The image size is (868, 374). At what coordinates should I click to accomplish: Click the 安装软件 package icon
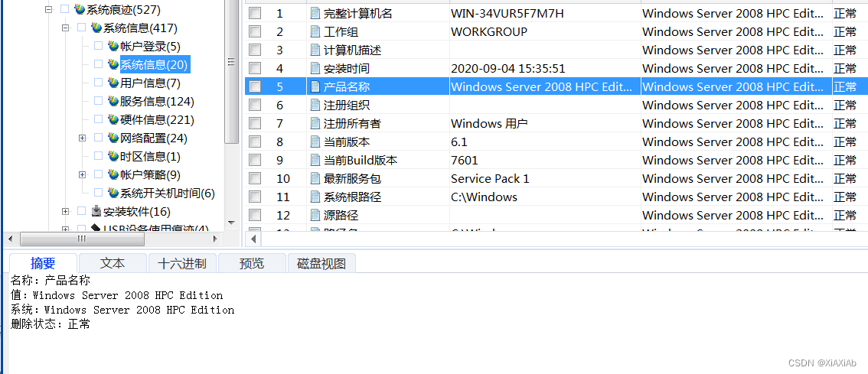click(x=96, y=211)
